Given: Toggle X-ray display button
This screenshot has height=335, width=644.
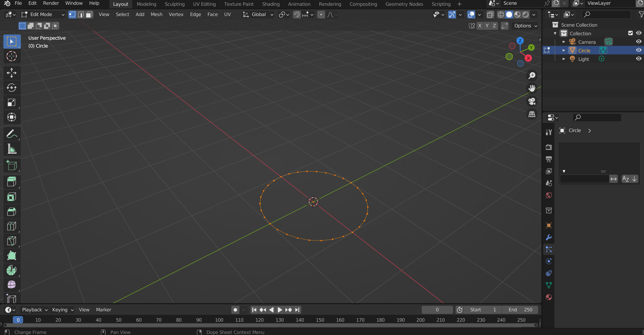Looking at the screenshot, I should tap(490, 14).
